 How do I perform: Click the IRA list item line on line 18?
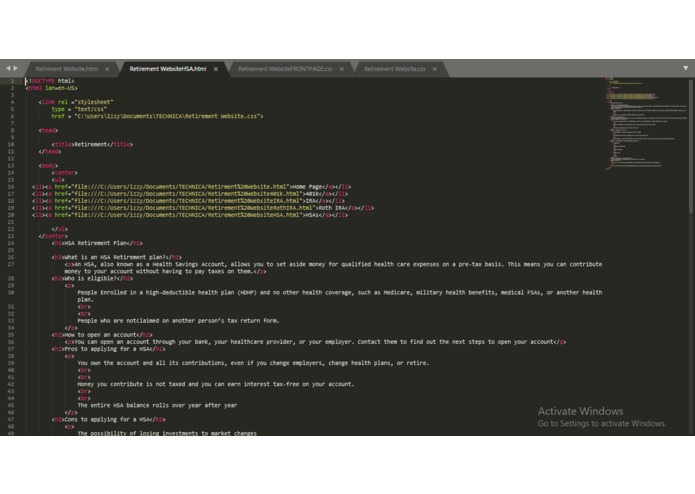(x=188, y=201)
